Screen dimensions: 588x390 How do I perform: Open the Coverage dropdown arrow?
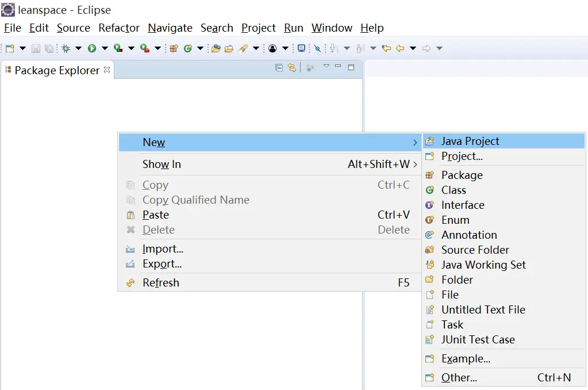(131, 48)
